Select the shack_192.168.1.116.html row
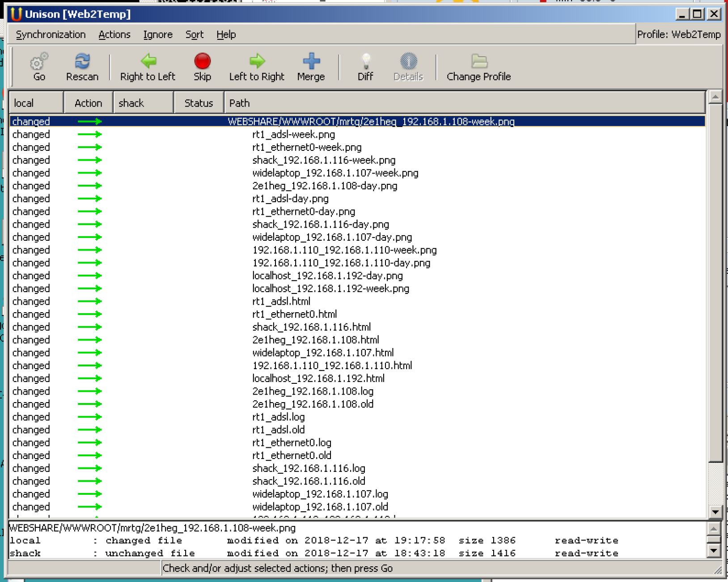This screenshot has width=728, height=582. [357, 327]
